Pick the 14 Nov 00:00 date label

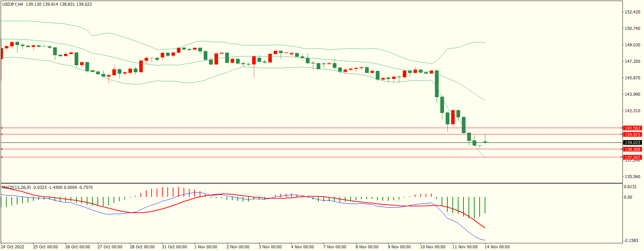(x=497, y=247)
